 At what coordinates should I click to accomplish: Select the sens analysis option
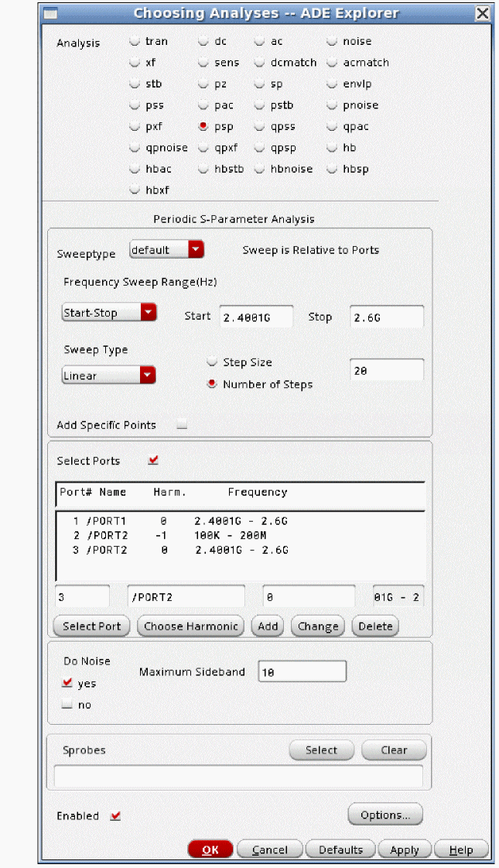[x=203, y=63]
